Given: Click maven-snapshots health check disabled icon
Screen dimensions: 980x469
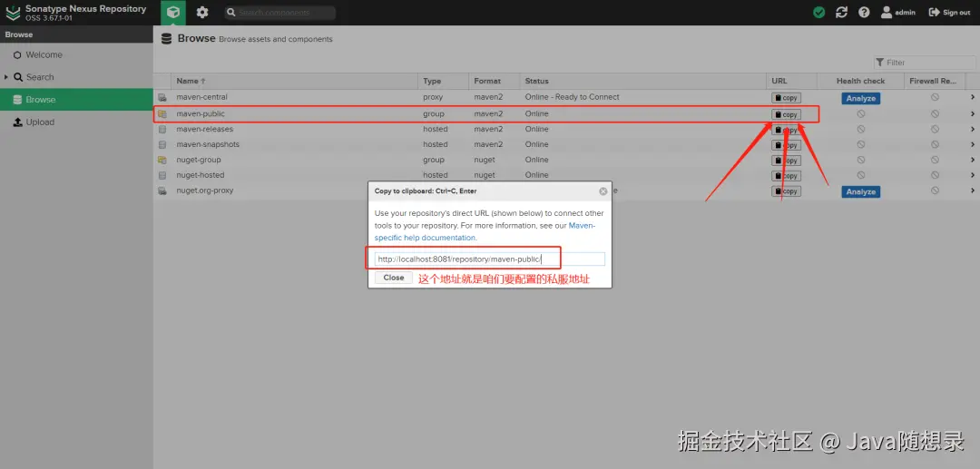Looking at the screenshot, I should (860, 144).
